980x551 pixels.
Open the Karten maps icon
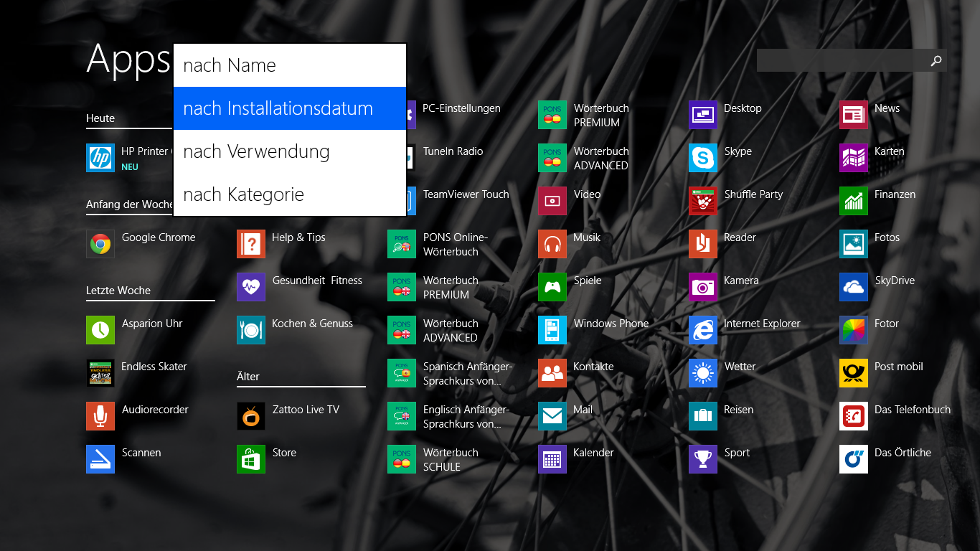point(854,158)
